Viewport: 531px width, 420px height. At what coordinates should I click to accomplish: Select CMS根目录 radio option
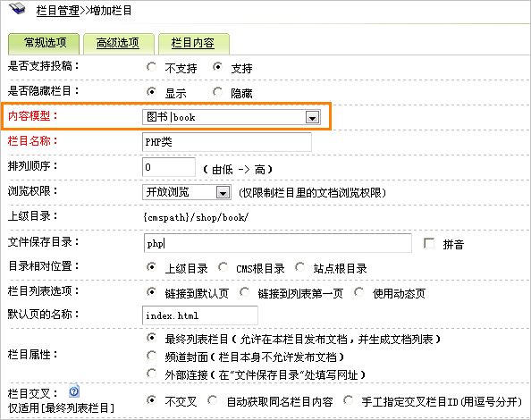(x=223, y=267)
